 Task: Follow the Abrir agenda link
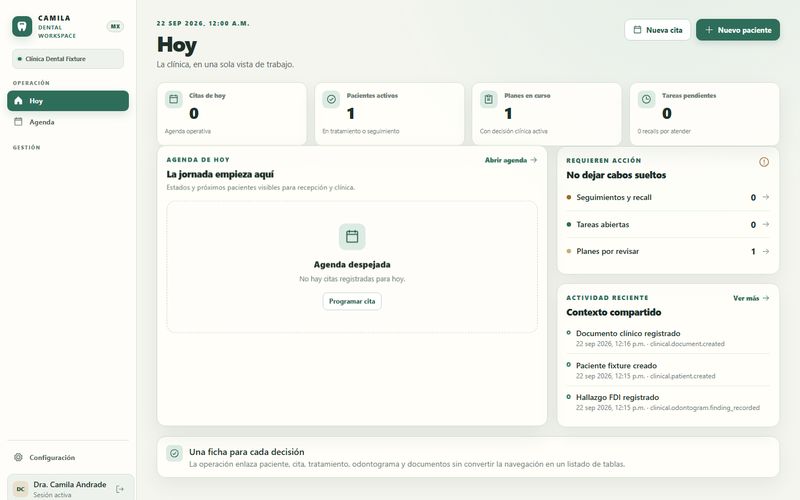tap(511, 160)
